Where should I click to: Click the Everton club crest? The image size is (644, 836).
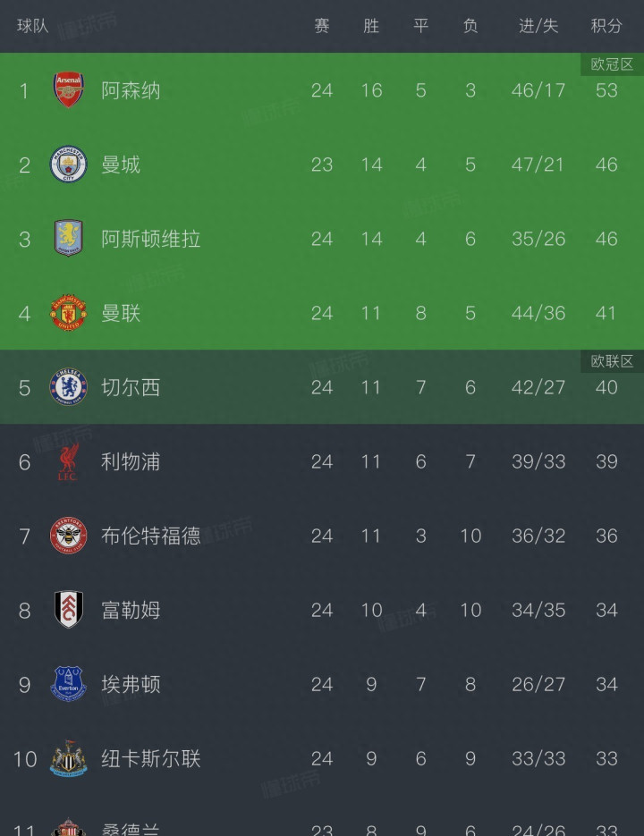click(x=69, y=684)
